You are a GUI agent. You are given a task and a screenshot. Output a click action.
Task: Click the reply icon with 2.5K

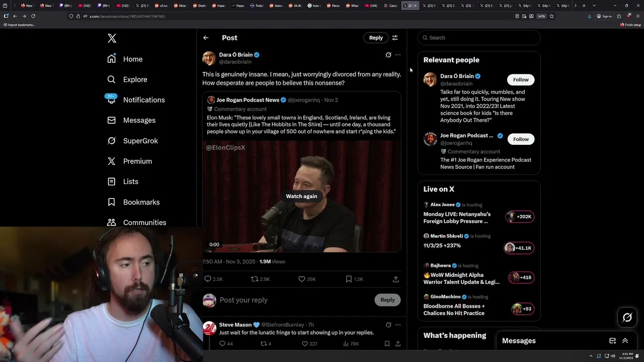207,279
